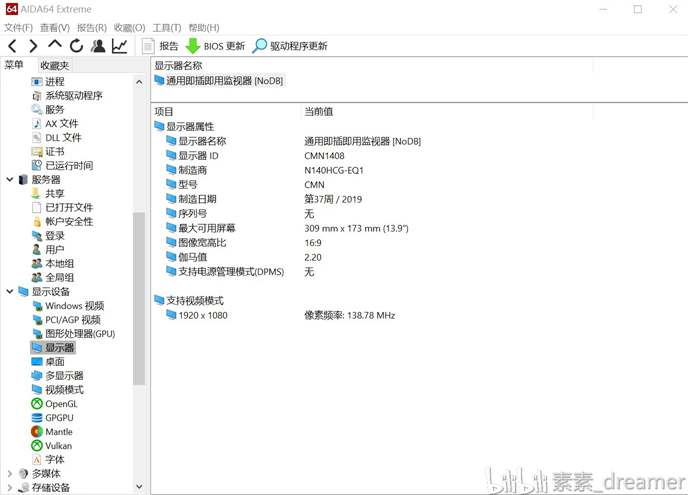The height and width of the screenshot is (495, 688).
Task: Open the 收藏(O) menu
Action: (x=129, y=28)
